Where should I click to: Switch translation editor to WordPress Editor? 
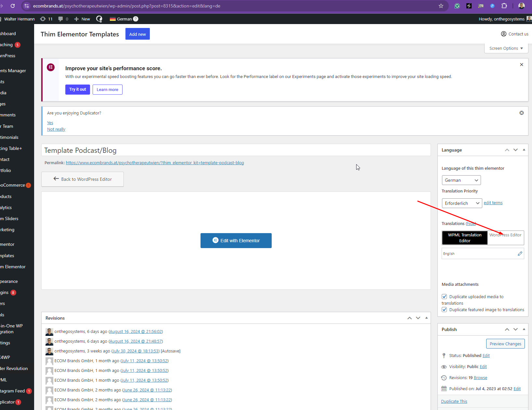[x=505, y=235]
